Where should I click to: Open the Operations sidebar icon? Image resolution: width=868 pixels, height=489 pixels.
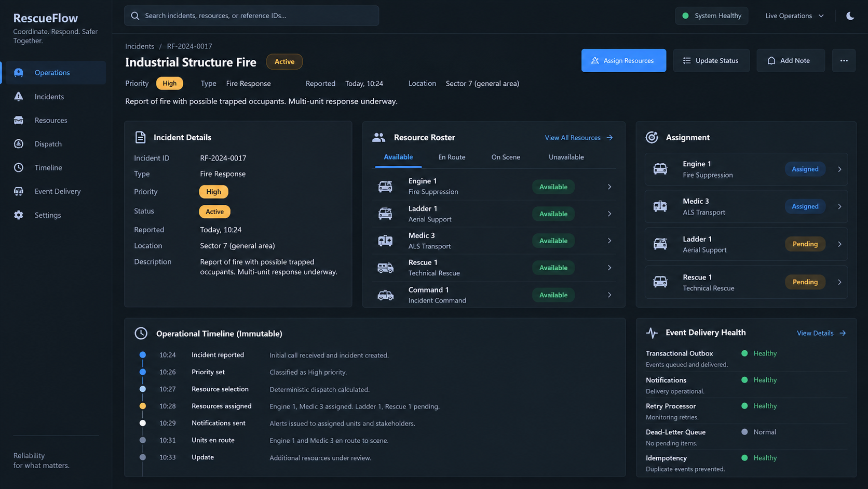19,73
